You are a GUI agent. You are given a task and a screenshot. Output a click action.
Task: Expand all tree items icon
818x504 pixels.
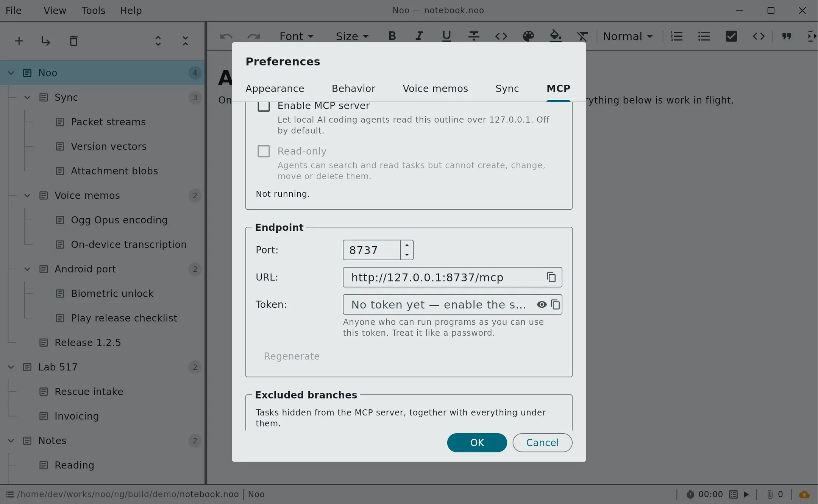158,41
